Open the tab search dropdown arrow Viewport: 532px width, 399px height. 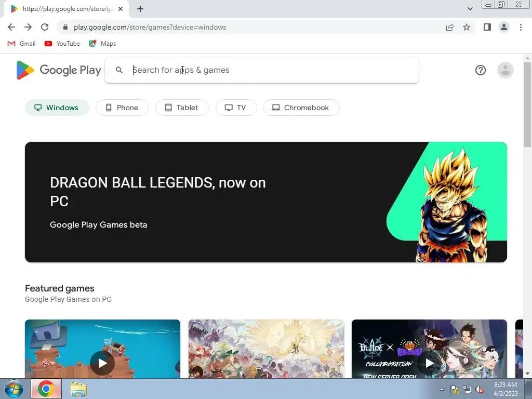pyautogui.click(x=470, y=9)
